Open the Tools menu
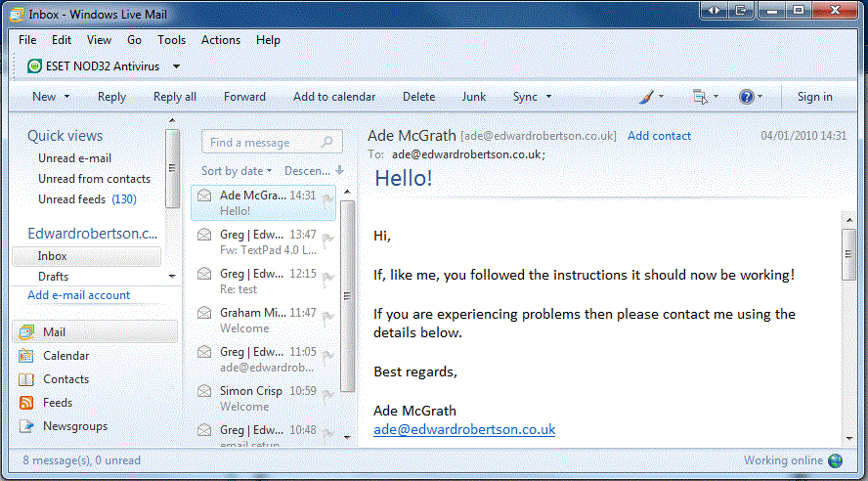The height and width of the screenshot is (481, 868). coord(171,40)
